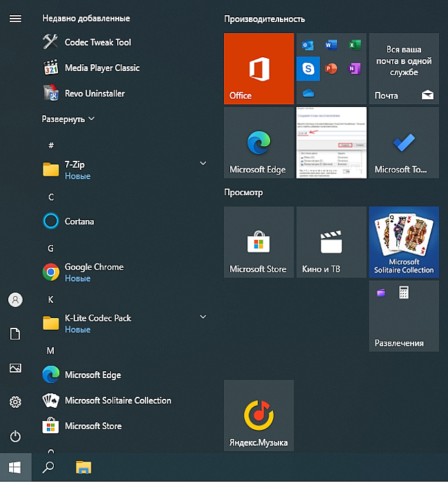Launch OneNote from the Office group tile
Viewport: 448px width, 483px height.
click(354, 68)
